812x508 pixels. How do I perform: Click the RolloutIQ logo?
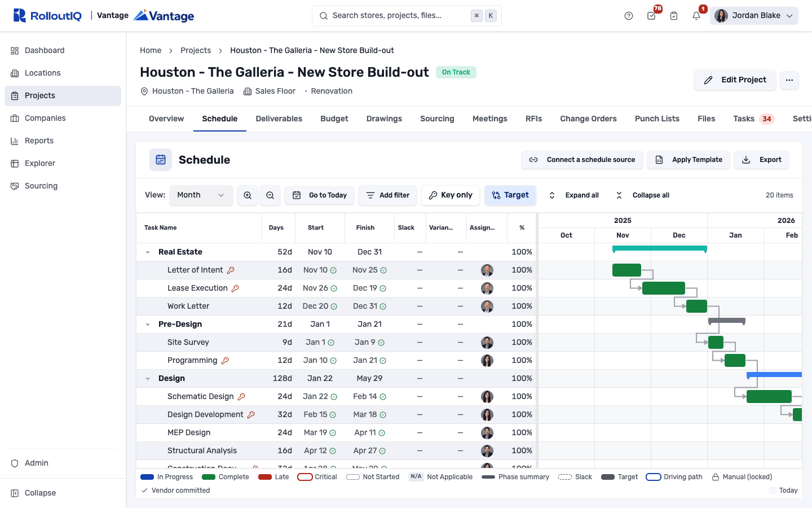click(x=47, y=16)
